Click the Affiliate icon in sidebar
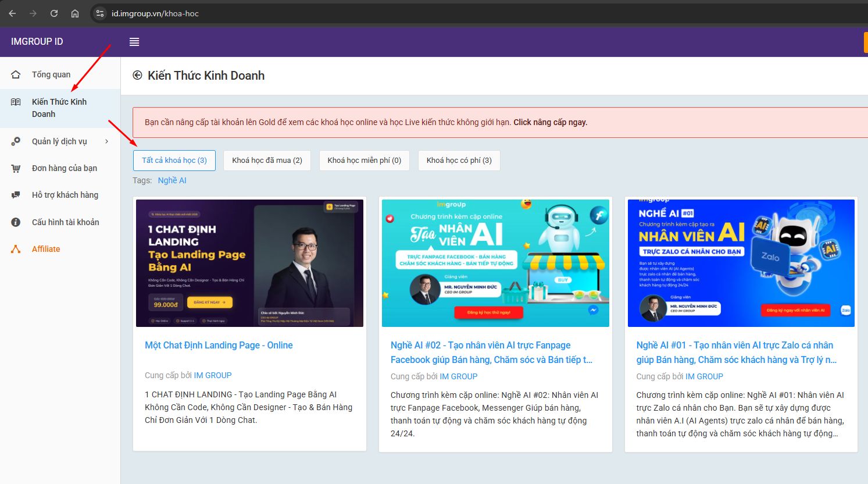 pos(16,249)
